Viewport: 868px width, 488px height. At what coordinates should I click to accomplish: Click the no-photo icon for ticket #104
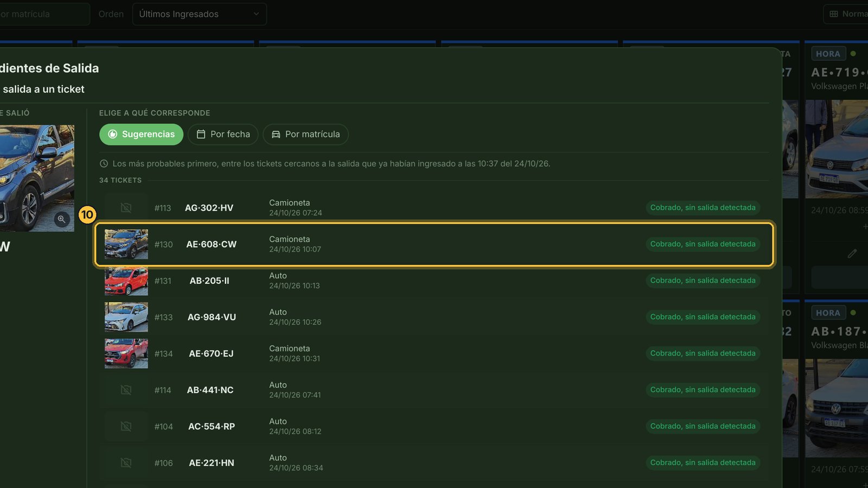(x=126, y=426)
